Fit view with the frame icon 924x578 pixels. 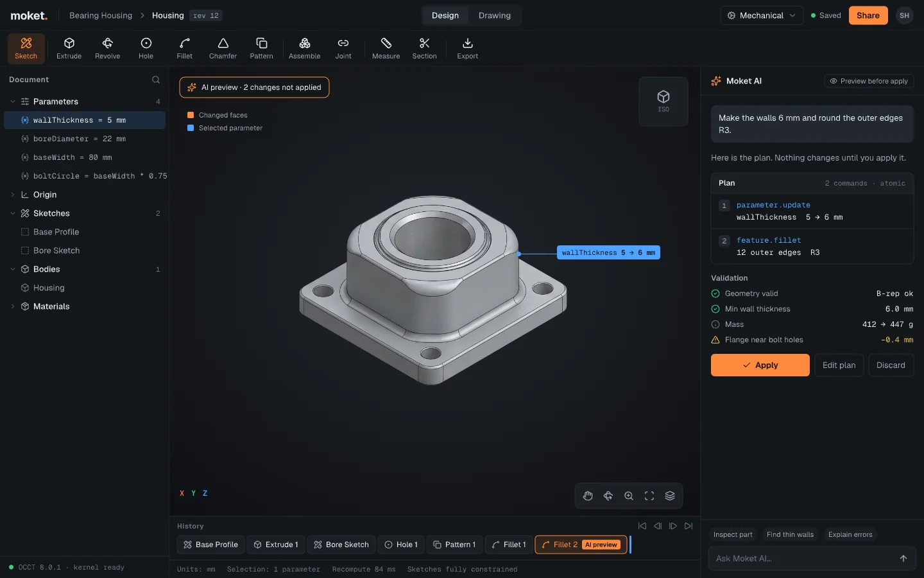pos(649,496)
